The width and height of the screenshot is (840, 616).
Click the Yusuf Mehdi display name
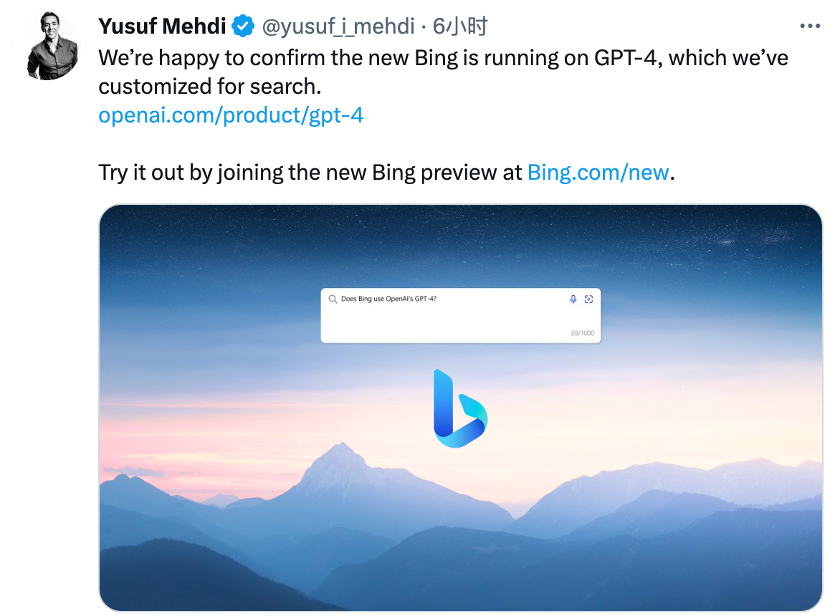[162, 27]
